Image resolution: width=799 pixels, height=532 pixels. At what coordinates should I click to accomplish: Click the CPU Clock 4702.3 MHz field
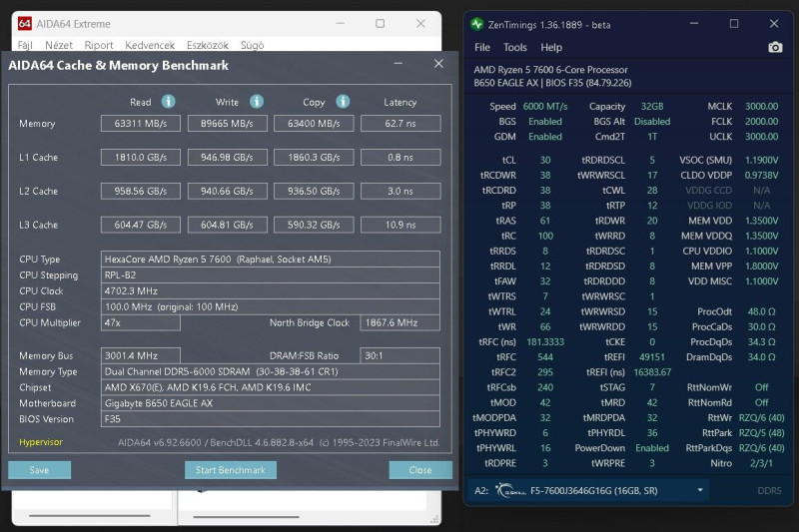[x=271, y=290]
